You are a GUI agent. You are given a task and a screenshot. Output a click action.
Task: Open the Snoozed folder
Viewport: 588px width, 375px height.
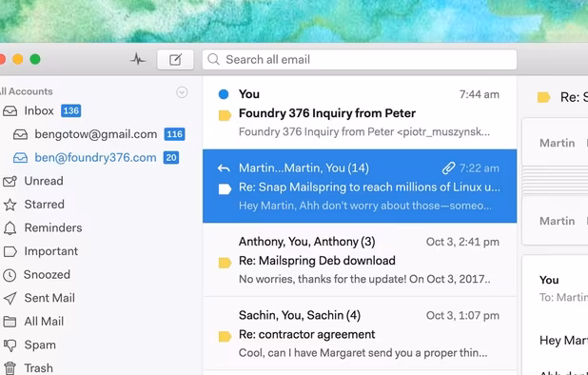47,274
